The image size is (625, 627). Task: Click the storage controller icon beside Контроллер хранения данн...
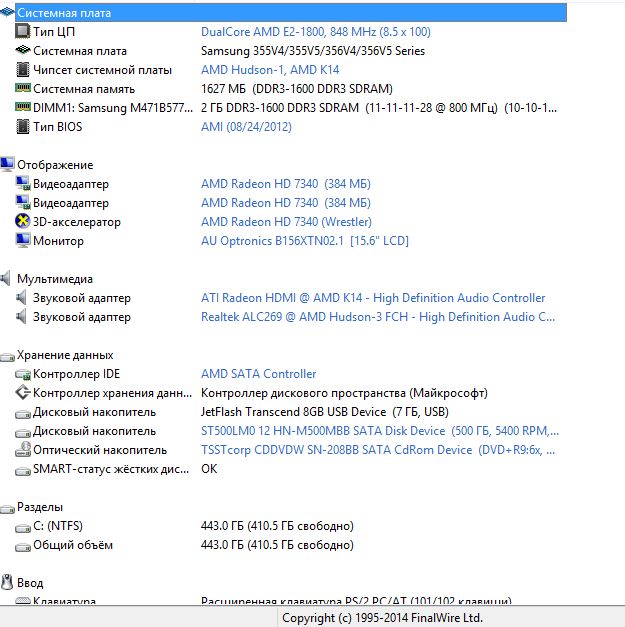click(x=22, y=392)
